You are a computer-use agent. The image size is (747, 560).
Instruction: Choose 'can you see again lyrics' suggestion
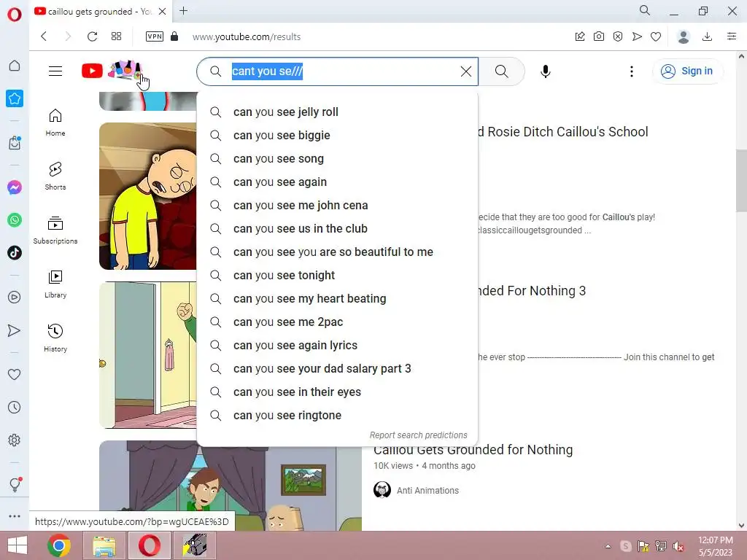tap(337, 345)
